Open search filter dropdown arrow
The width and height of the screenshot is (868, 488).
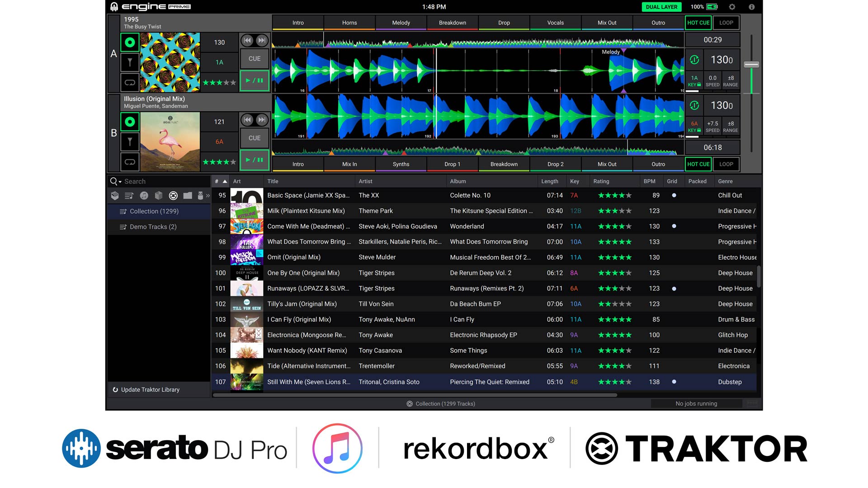[x=120, y=182]
